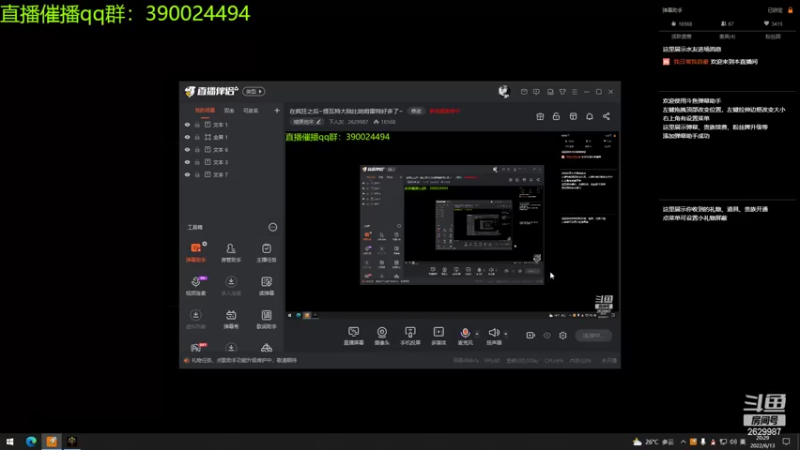800x450 pixels.
Task: Toggle visibility of 文本 3 source
Action: point(187,162)
